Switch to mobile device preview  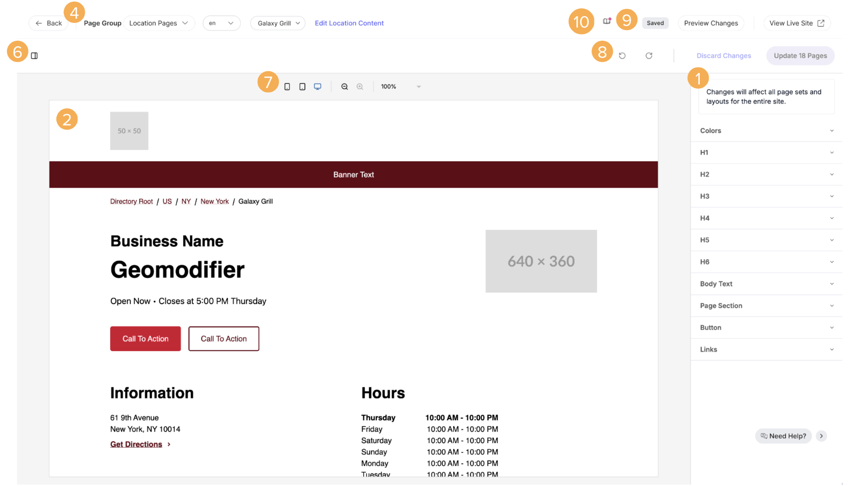click(287, 87)
